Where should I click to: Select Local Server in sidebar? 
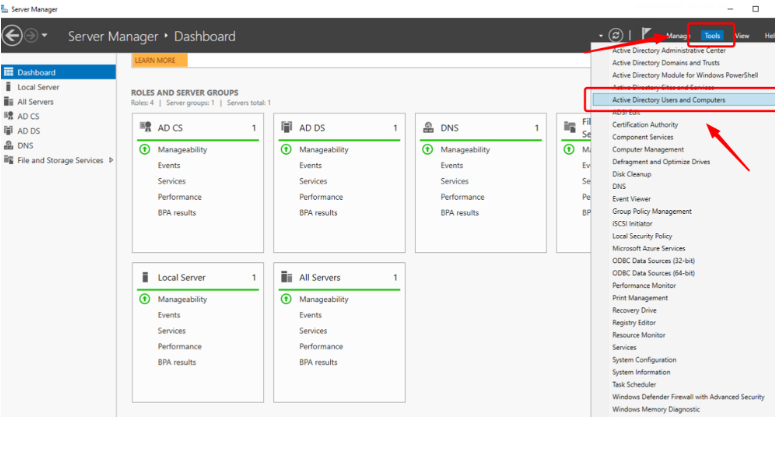pyautogui.click(x=38, y=87)
